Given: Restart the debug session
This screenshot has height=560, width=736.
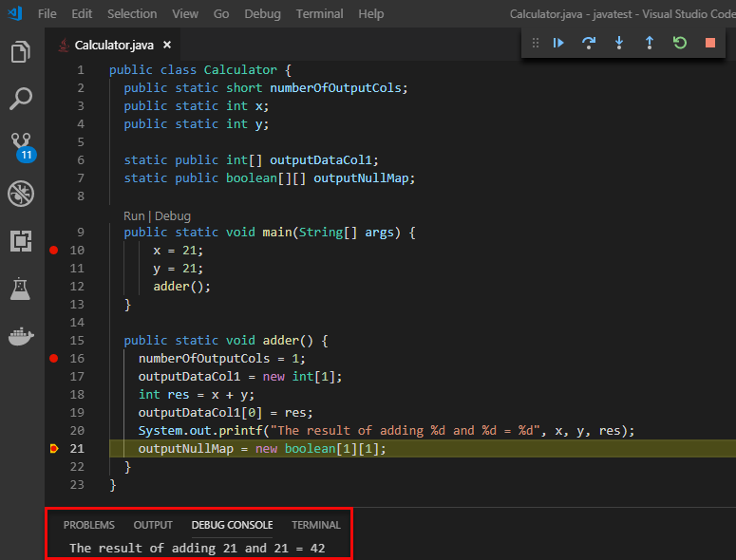Looking at the screenshot, I should pyautogui.click(x=680, y=43).
